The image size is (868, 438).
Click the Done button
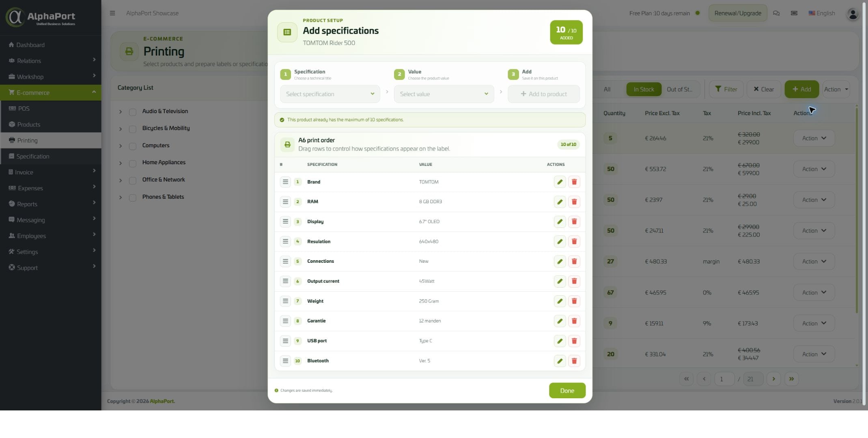point(567,391)
